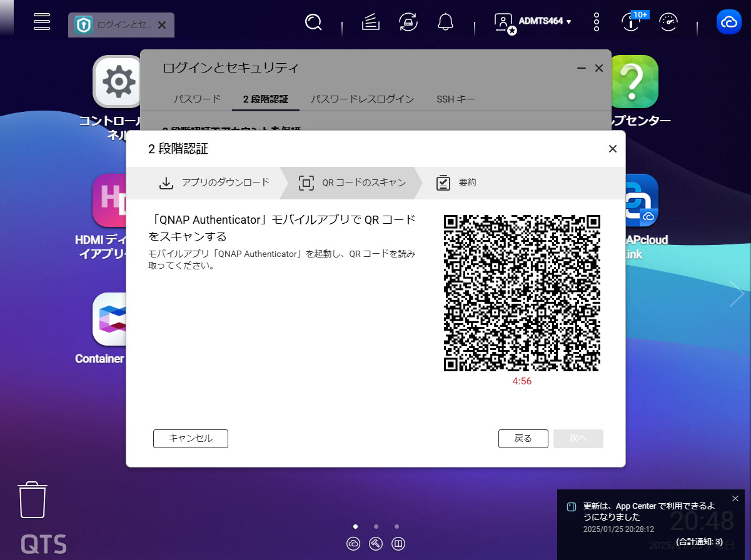The width and height of the screenshot is (751, 560).
Task: Click the bottom-right circle icon with vertical bars
Action: point(398,544)
